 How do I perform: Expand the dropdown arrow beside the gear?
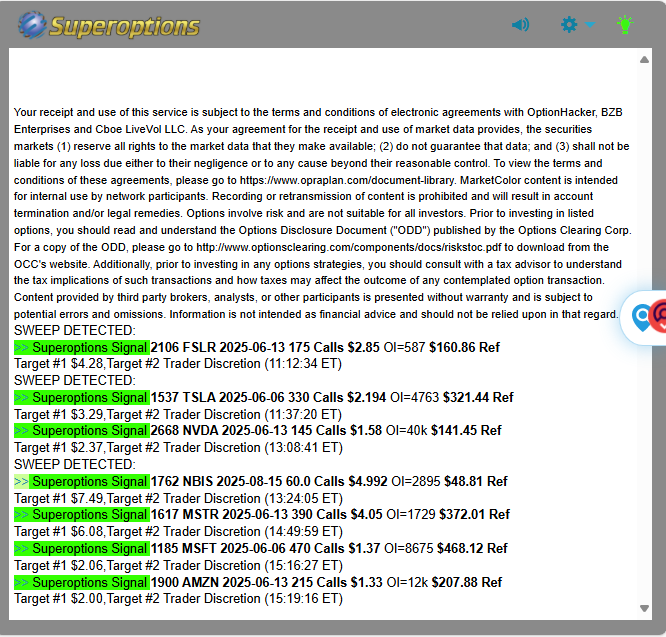click(590, 25)
